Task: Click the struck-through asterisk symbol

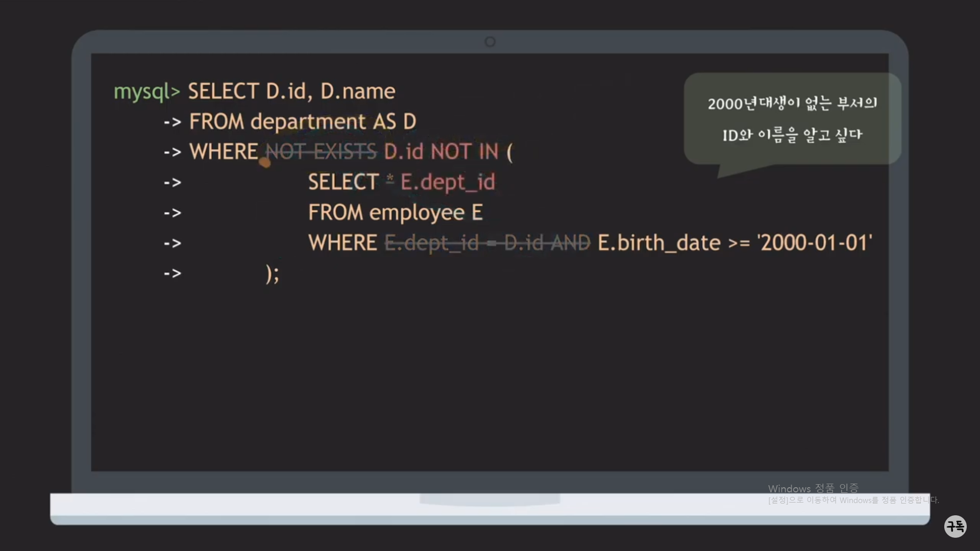Action: pos(390,180)
